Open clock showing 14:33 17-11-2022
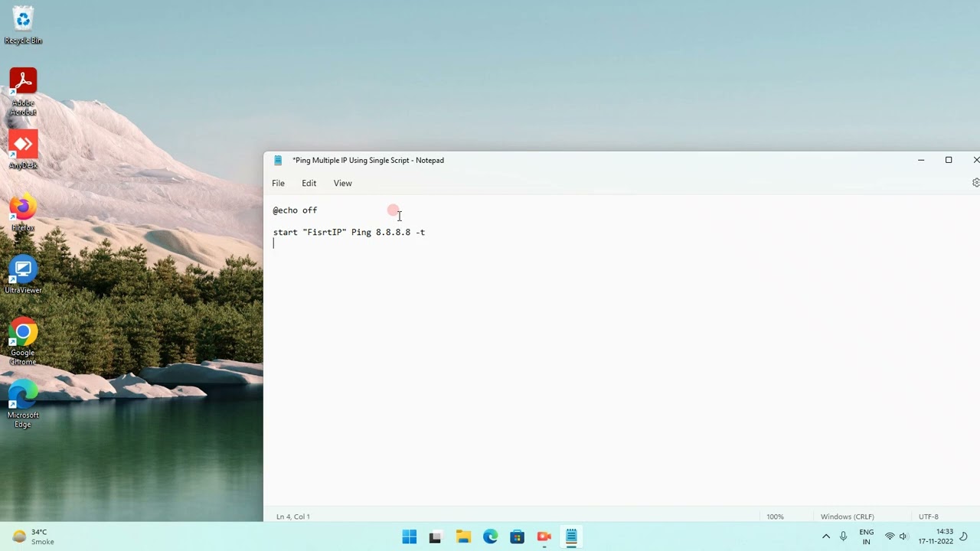 click(935, 536)
